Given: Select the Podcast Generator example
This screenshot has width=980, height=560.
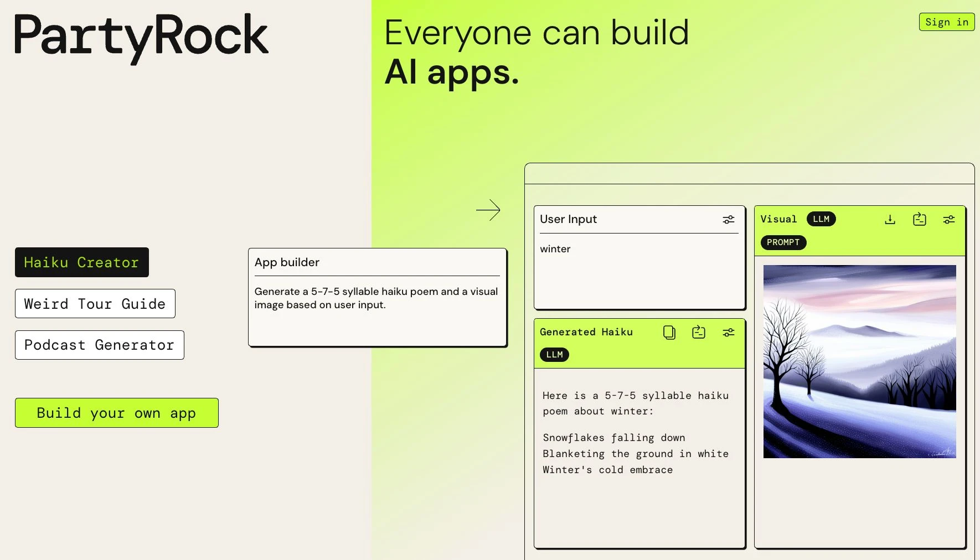Looking at the screenshot, I should click(x=100, y=345).
